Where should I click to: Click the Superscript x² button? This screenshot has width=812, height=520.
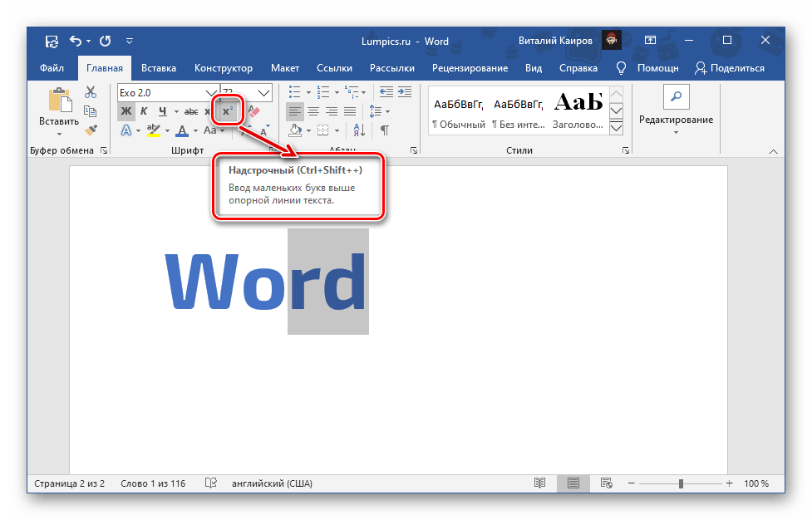tap(228, 111)
